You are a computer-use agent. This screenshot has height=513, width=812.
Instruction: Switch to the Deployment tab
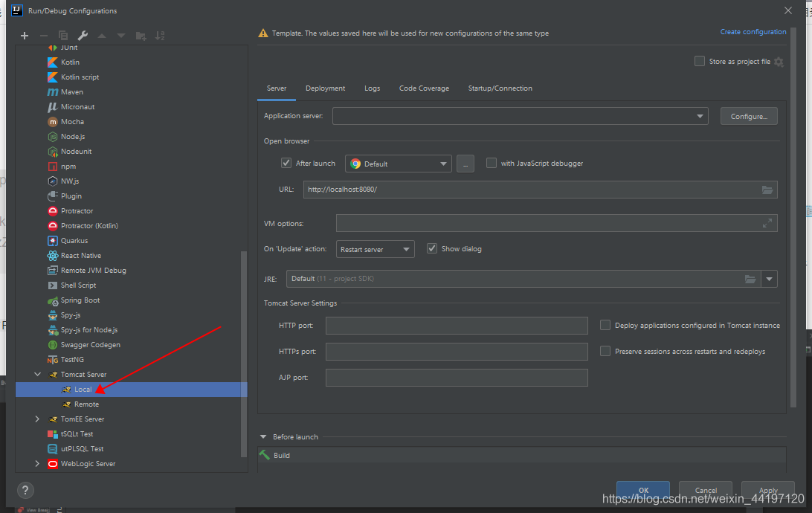(x=325, y=88)
